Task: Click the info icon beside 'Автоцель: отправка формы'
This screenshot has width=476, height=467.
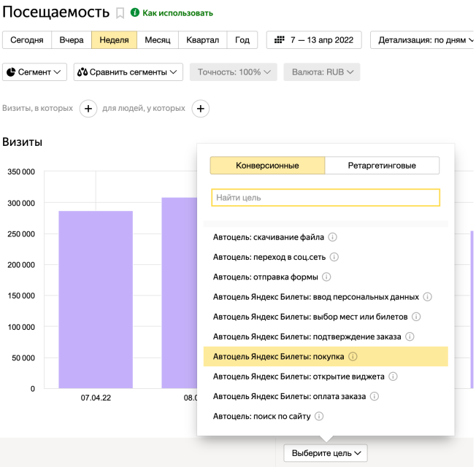Action: click(x=326, y=277)
